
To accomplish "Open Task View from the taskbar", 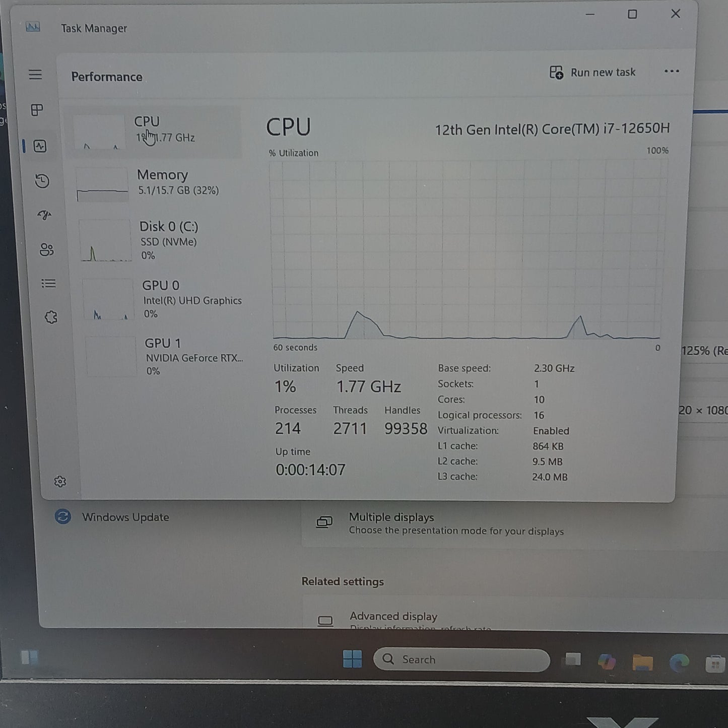I will coord(573,659).
